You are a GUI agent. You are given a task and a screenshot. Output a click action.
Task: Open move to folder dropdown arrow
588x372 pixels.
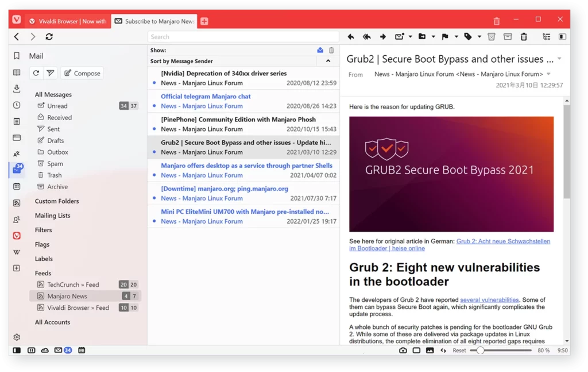point(433,37)
